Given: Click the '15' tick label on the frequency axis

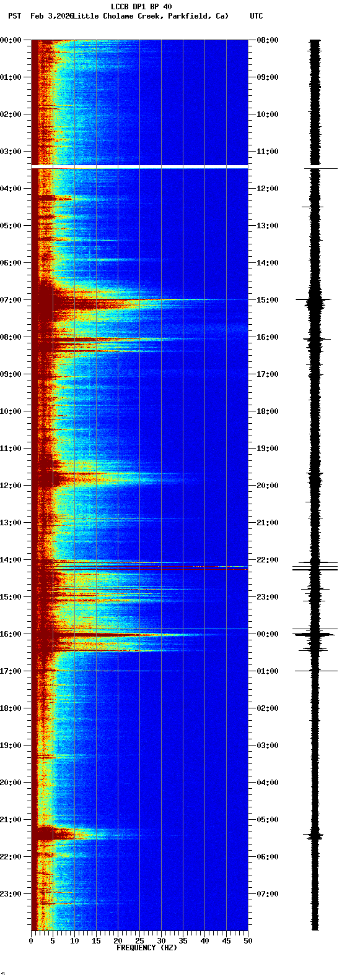Looking at the screenshot, I should coord(96,941).
